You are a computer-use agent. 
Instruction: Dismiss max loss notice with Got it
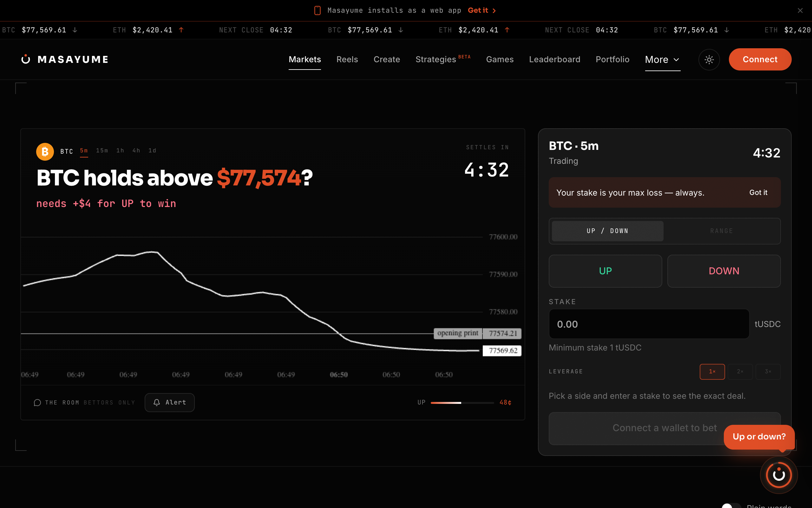(x=758, y=192)
